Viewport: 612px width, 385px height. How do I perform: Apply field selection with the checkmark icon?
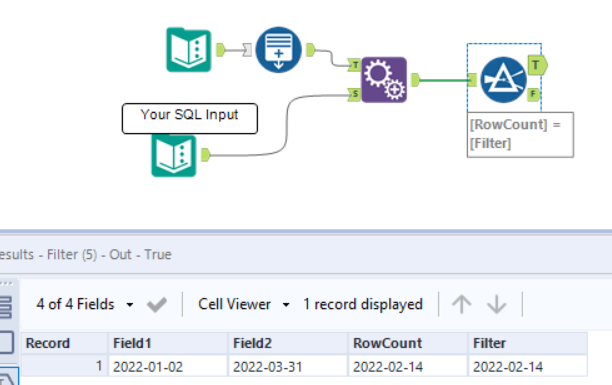pos(157,305)
